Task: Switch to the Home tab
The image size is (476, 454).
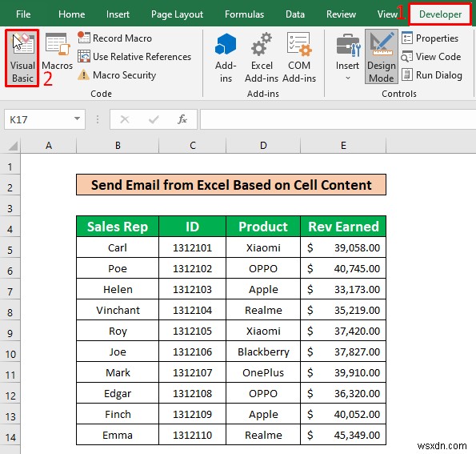Action: [72, 14]
